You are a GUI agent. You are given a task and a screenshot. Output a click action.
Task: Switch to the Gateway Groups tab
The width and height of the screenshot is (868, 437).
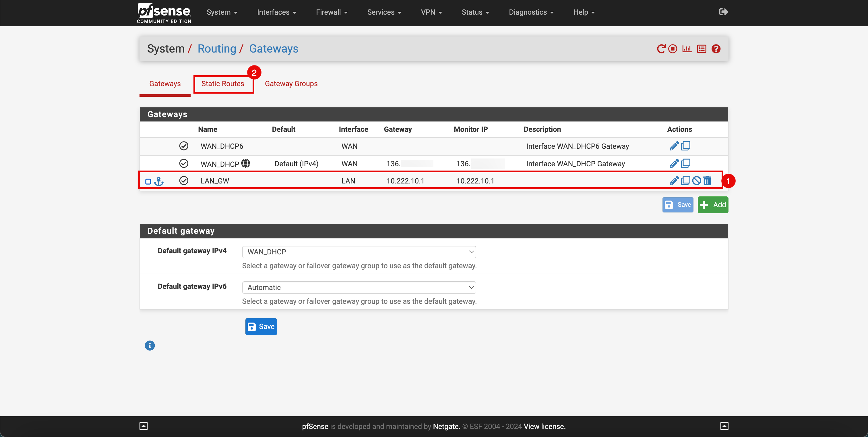pyautogui.click(x=291, y=84)
